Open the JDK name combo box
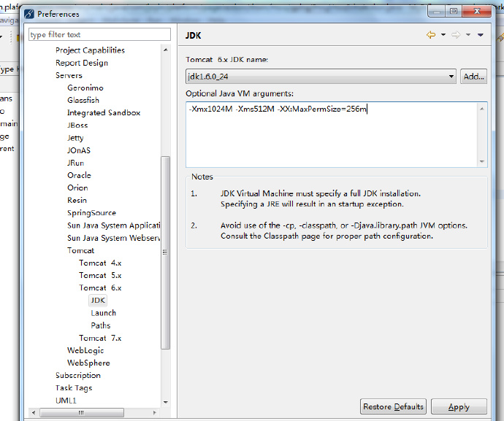Image resolution: width=504 pixels, height=421 pixels. pos(321,77)
